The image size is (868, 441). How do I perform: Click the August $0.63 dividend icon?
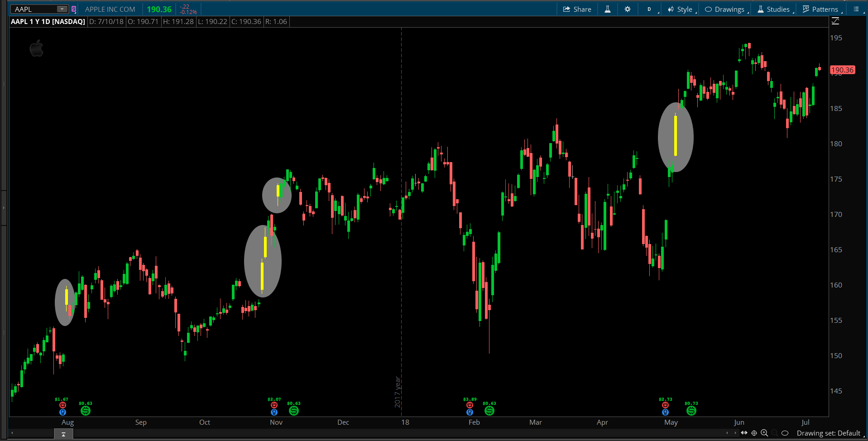coord(85,411)
